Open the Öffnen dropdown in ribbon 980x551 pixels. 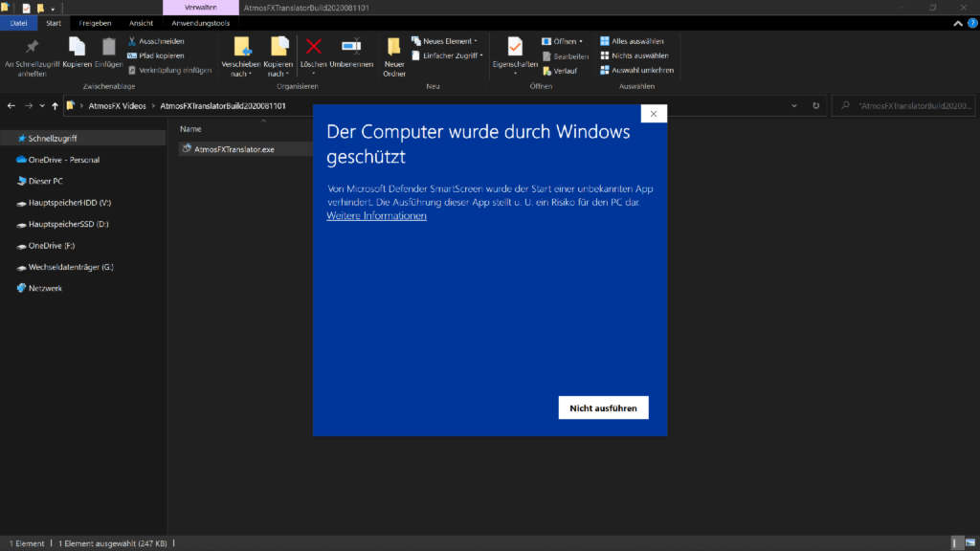[x=562, y=41]
